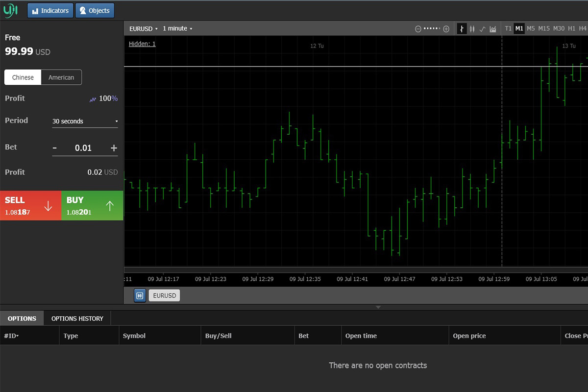Image resolution: width=588 pixels, height=392 pixels.
Task: Select the T1 tick timeframe
Action: click(508, 28)
